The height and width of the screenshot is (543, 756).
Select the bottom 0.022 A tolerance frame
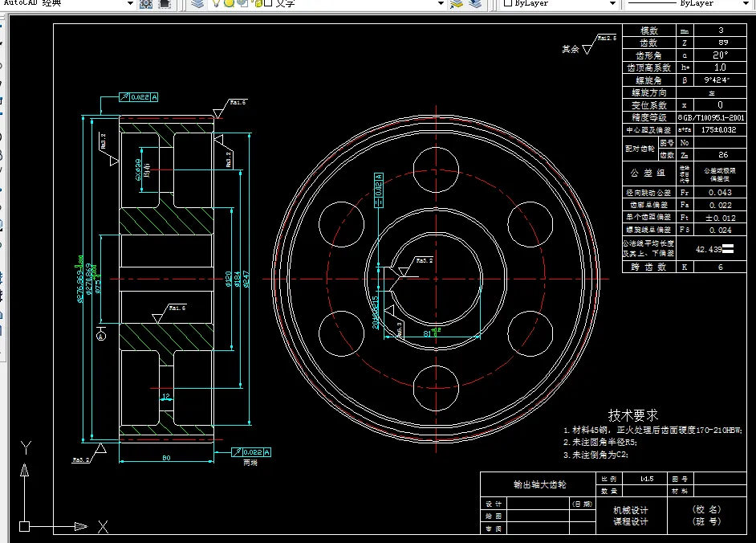click(251, 452)
